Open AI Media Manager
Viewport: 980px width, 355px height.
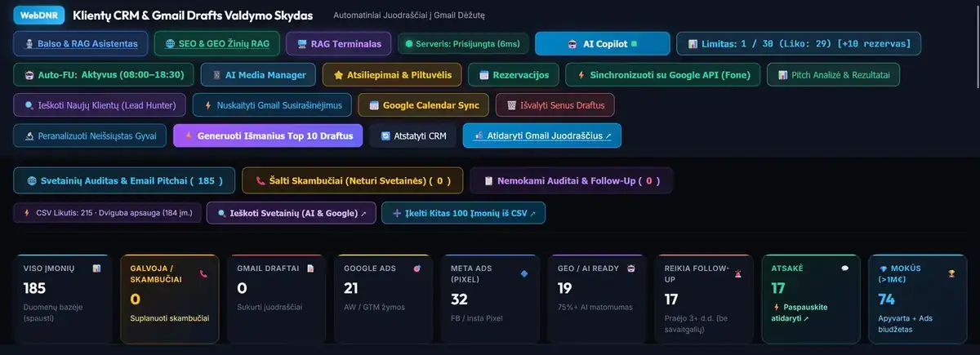[x=258, y=75]
